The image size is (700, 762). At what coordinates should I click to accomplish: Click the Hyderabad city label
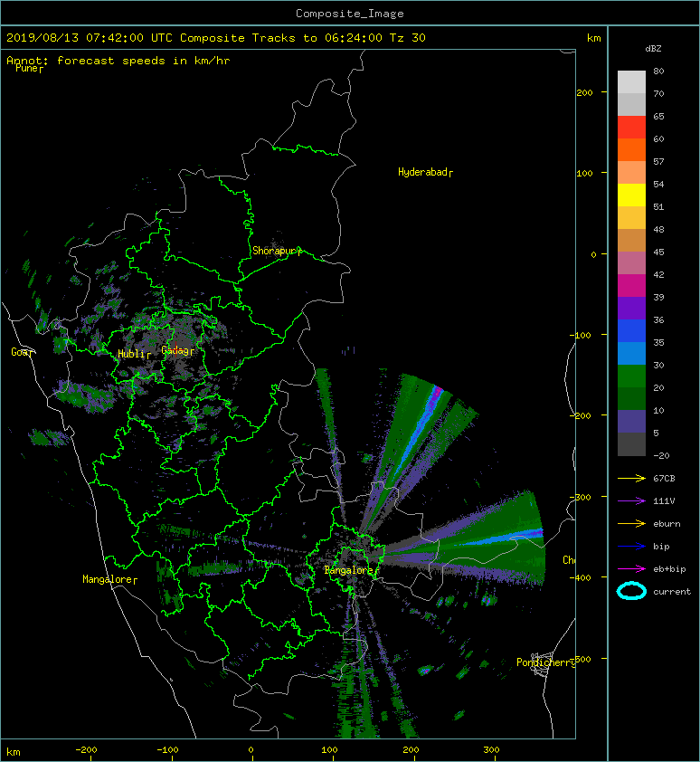(422, 172)
